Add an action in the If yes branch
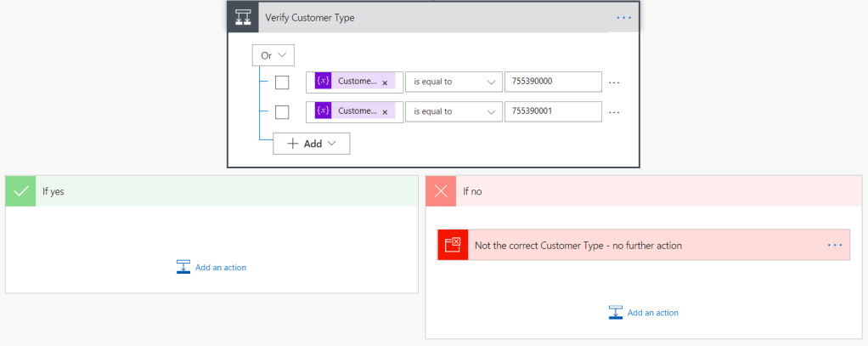Image resolution: width=868 pixels, height=346 pixels. pyautogui.click(x=211, y=267)
